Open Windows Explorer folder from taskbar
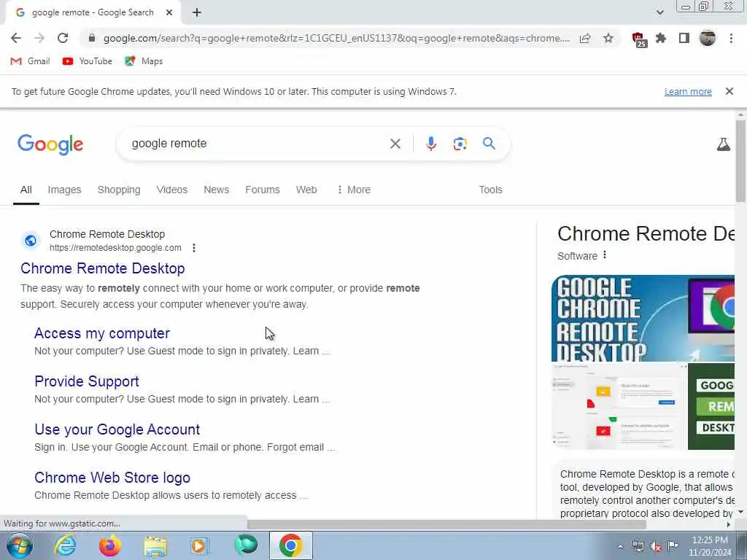747x560 pixels. click(155, 545)
